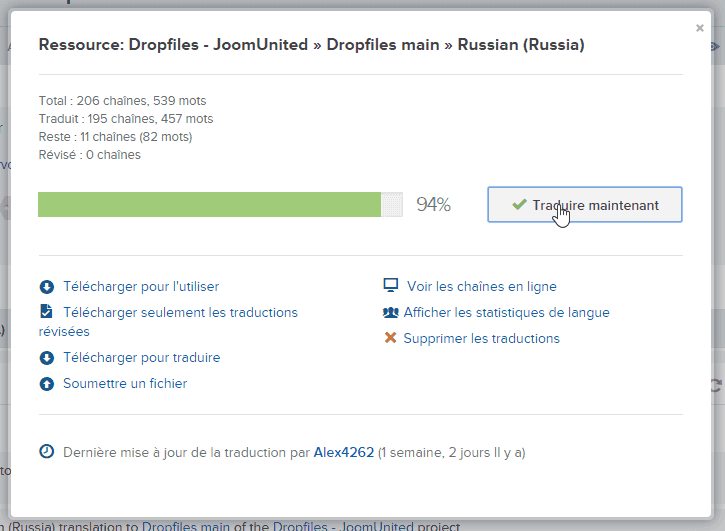Click the green translated portion of progress bar
Screen dimensions: 725x531
click(x=209, y=205)
